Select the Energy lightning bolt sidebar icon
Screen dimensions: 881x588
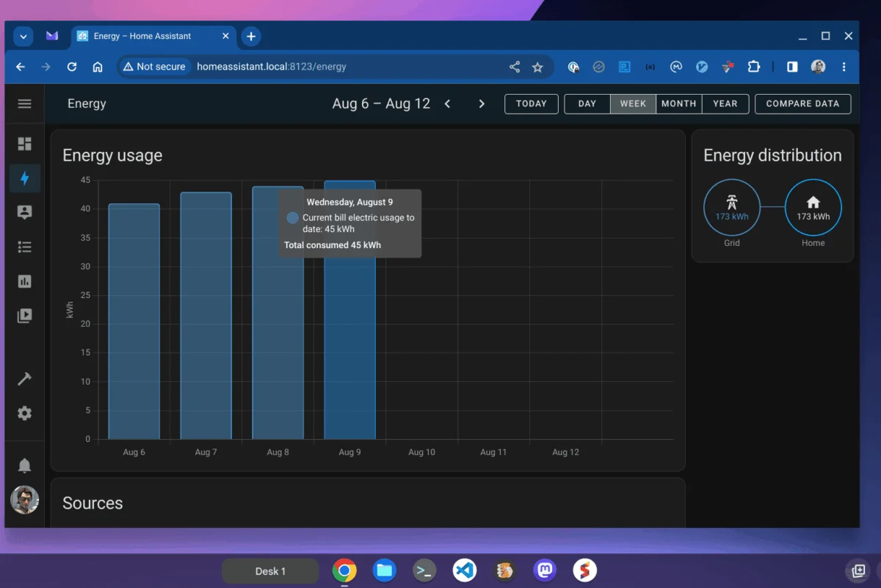click(x=24, y=178)
